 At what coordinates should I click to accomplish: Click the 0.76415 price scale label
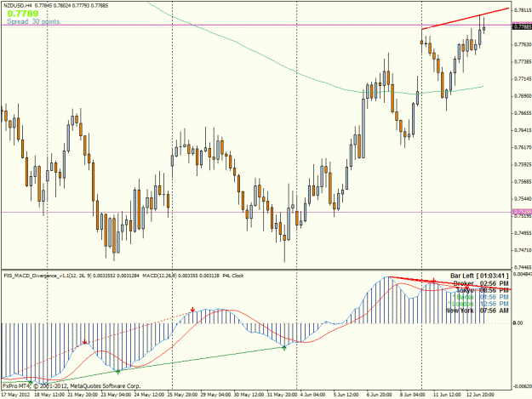(x=523, y=130)
